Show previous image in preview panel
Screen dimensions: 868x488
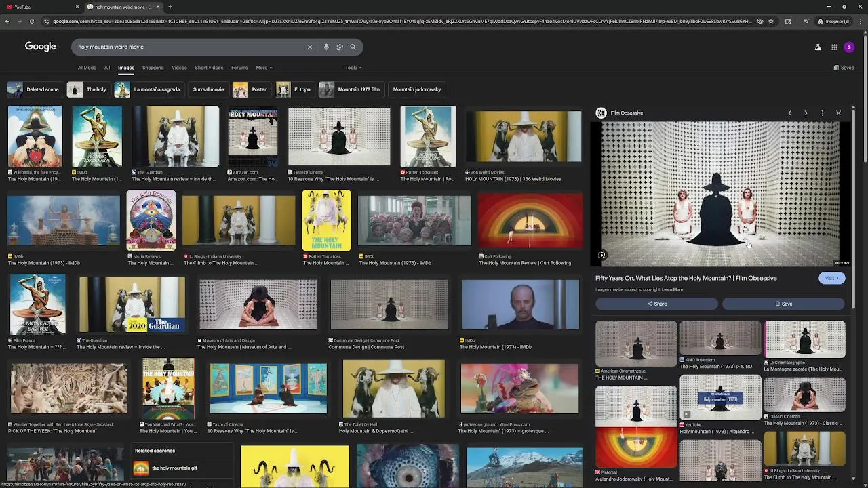tap(789, 113)
